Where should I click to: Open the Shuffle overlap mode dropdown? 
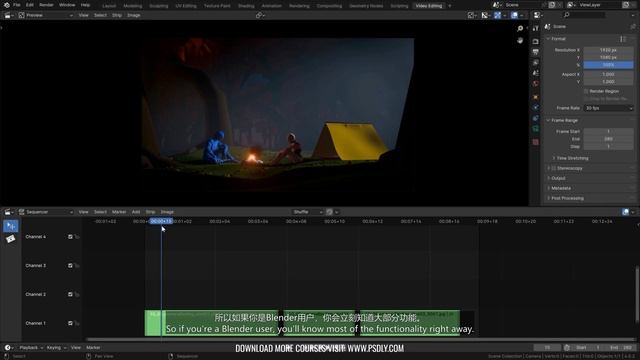(308, 212)
